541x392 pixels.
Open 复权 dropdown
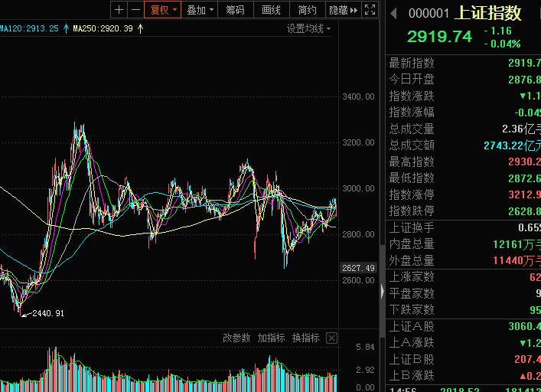[x=162, y=10]
